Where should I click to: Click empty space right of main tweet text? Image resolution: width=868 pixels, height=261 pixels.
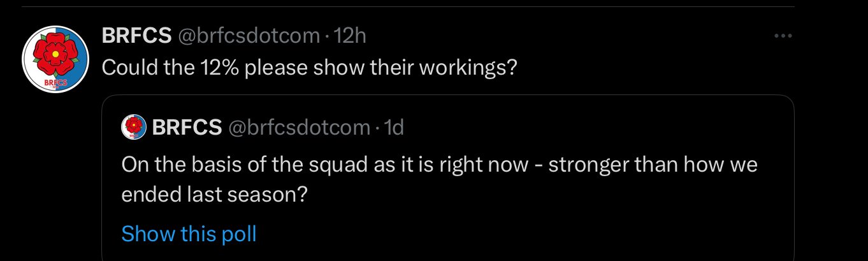click(650, 67)
